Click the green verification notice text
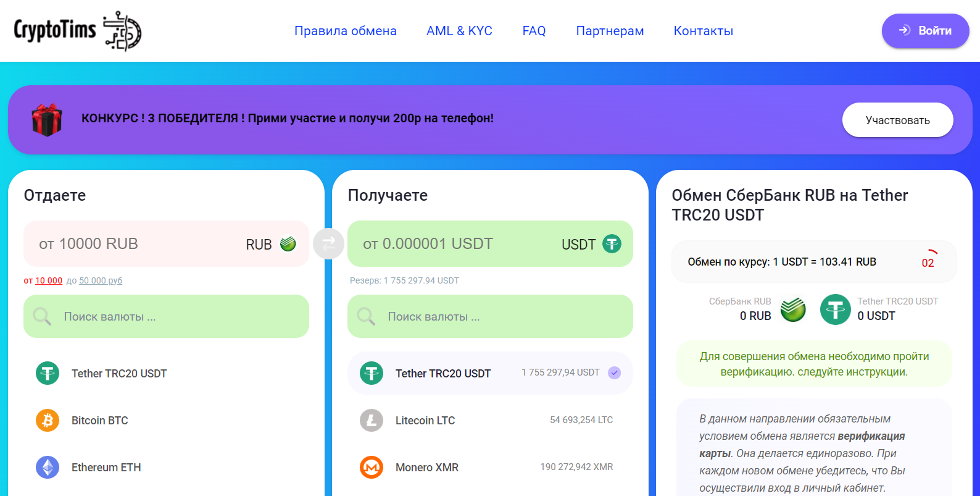The width and height of the screenshot is (980, 496). coord(814,364)
